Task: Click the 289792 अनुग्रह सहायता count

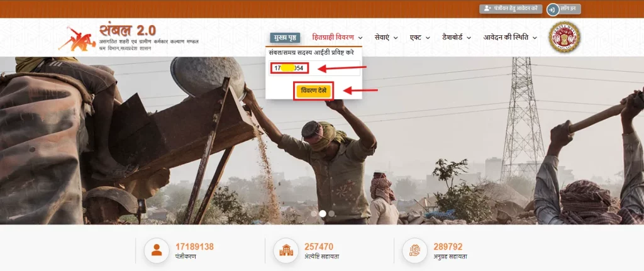Action: point(448,246)
